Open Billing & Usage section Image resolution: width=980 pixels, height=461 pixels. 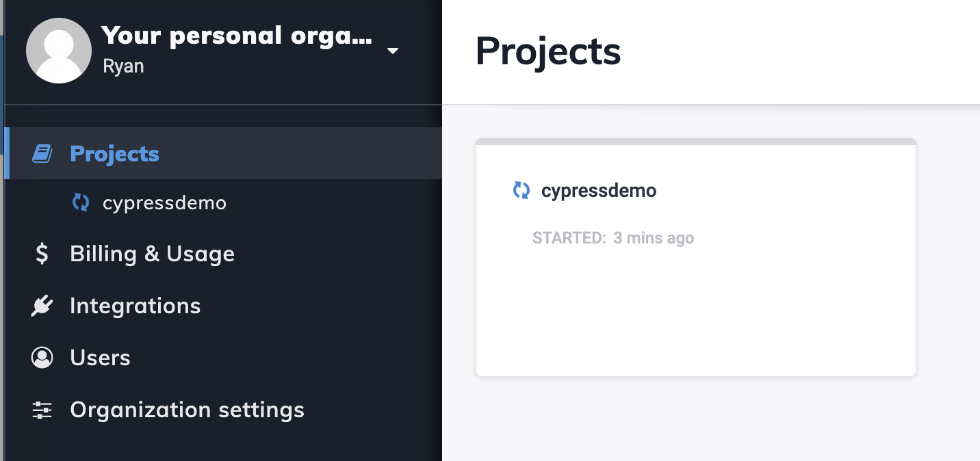223,254
